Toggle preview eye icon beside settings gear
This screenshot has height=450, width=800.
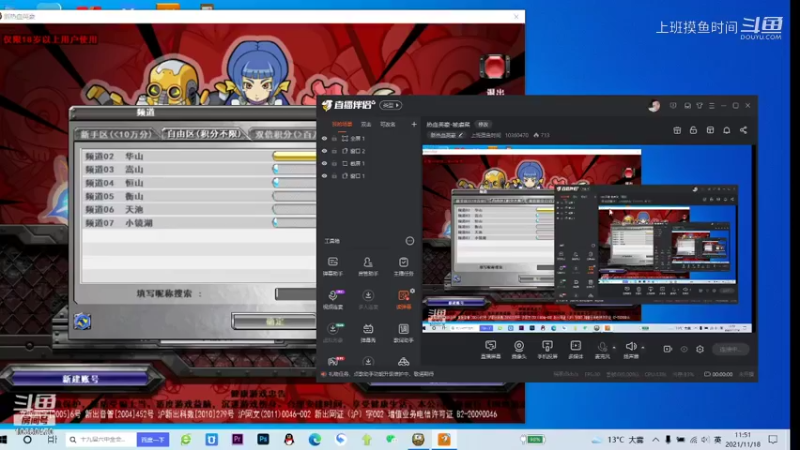684,349
